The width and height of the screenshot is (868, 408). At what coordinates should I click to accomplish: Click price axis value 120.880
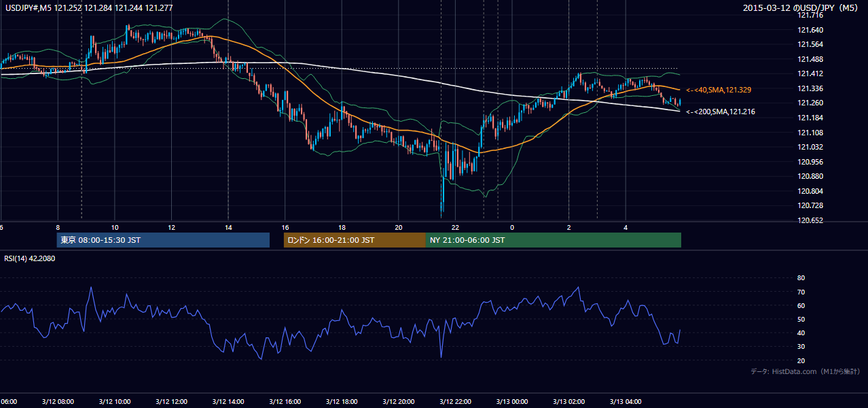point(810,176)
